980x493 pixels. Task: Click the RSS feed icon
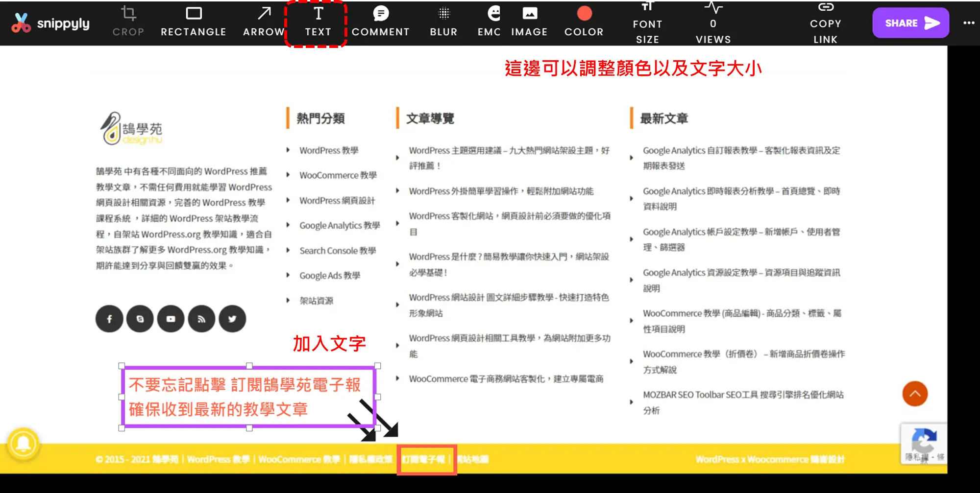pos(201,319)
